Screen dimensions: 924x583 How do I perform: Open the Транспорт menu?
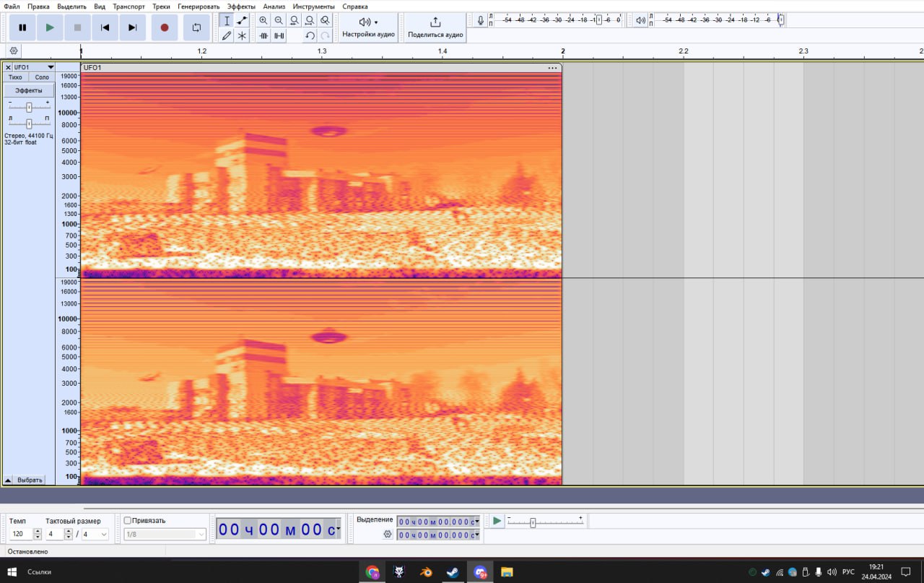pyautogui.click(x=129, y=7)
